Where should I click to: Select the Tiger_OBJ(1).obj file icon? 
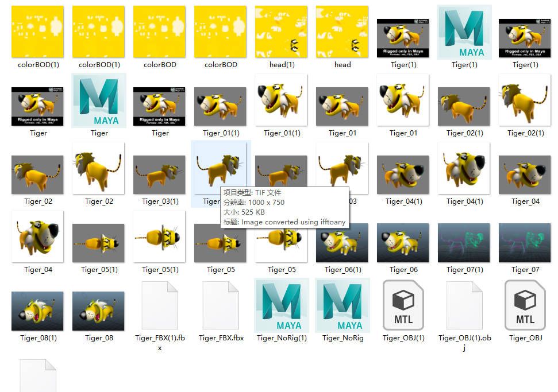tap(464, 305)
